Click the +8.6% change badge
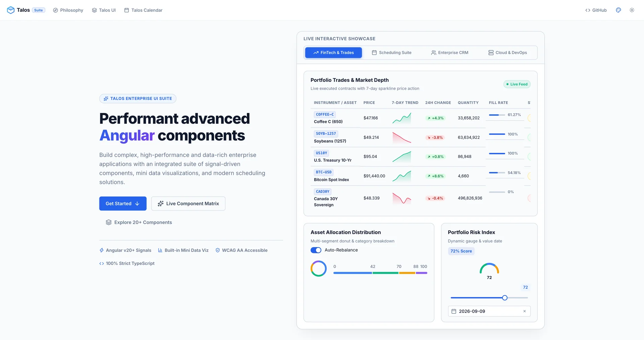The height and width of the screenshot is (340, 644). pyautogui.click(x=435, y=176)
